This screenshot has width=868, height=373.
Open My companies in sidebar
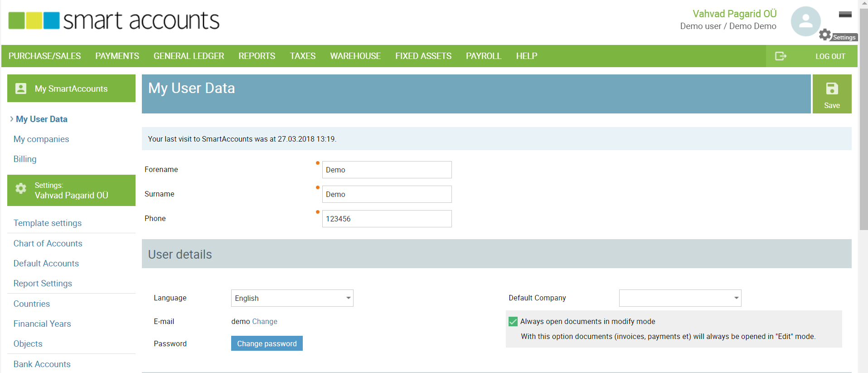click(41, 139)
